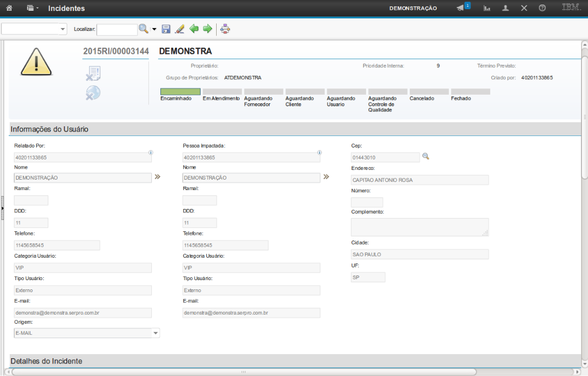Click the save incident floppy icon
The width and height of the screenshot is (588, 376).
tap(166, 29)
